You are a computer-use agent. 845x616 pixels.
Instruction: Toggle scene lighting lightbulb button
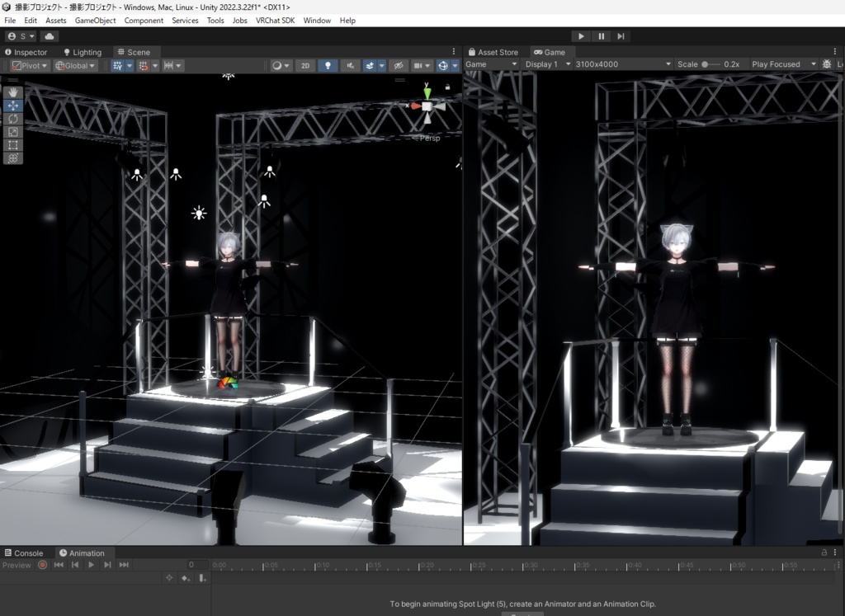point(328,66)
